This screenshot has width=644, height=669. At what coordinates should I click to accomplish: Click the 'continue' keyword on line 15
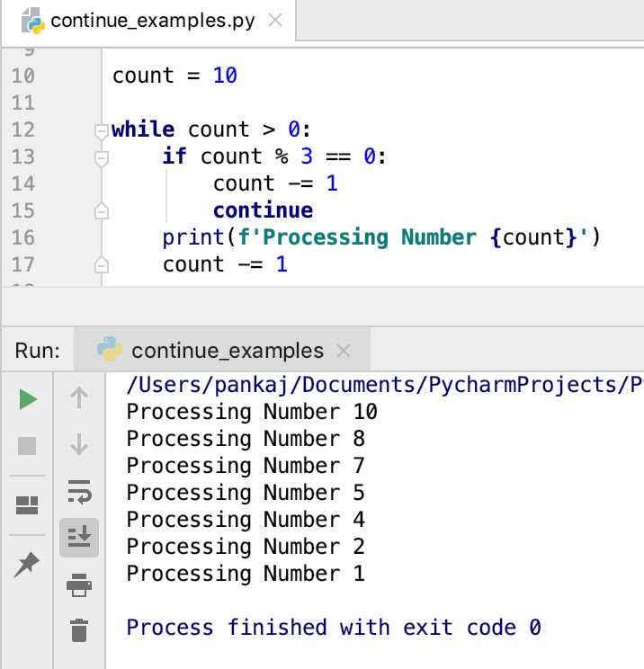(x=263, y=210)
